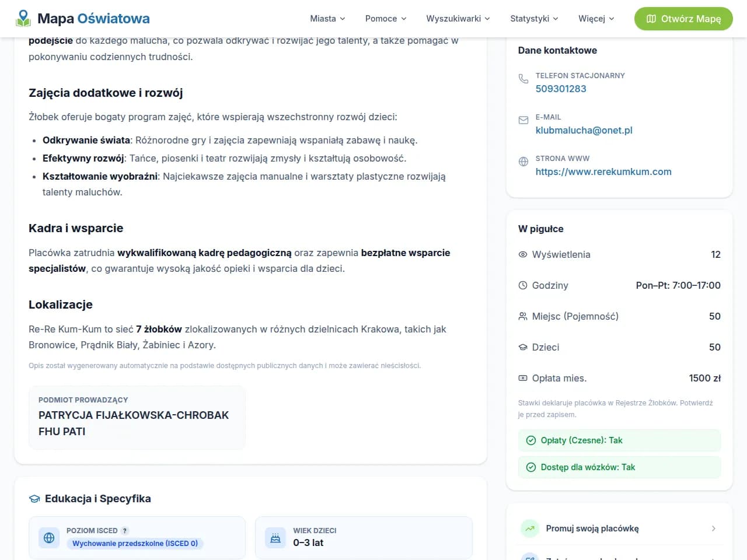747x560 pixels.
Task: Click the checkmark icon in Opłaty (Czesne)
Action: (x=531, y=440)
